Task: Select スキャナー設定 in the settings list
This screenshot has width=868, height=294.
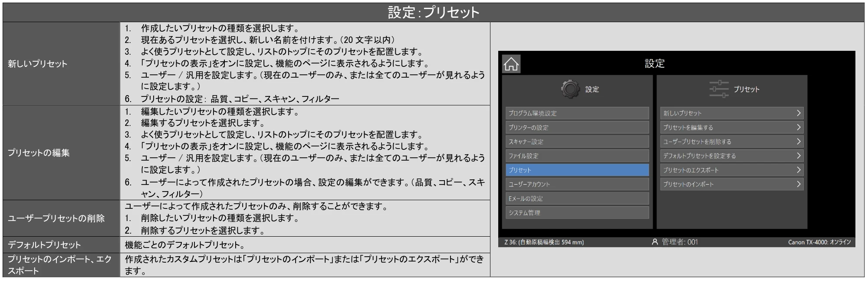Action: tap(577, 142)
